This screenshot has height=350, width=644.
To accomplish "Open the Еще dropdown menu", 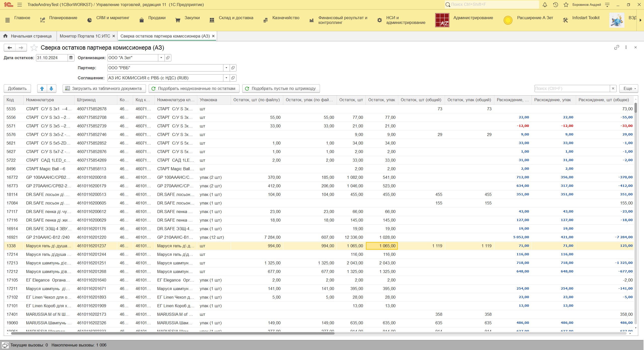I will coord(628,88).
